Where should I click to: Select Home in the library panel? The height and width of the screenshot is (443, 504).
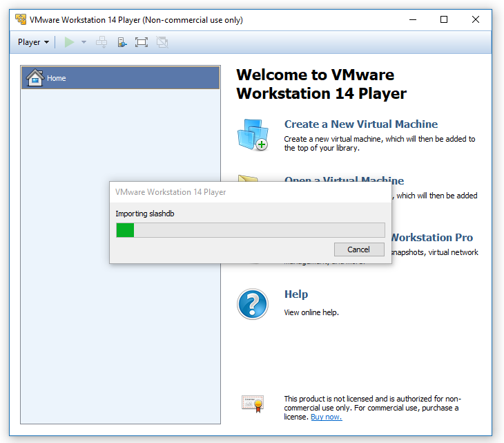(121, 78)
